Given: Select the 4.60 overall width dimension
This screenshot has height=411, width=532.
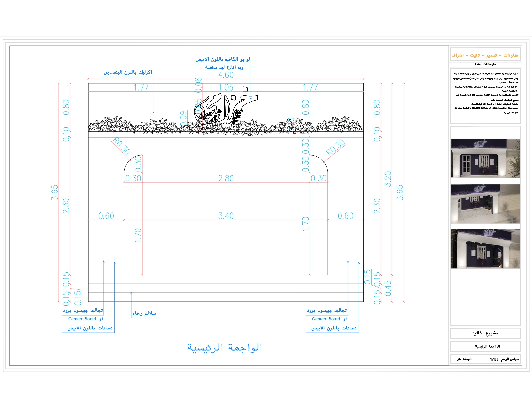Looking at the screenshot, I should 226,75.
